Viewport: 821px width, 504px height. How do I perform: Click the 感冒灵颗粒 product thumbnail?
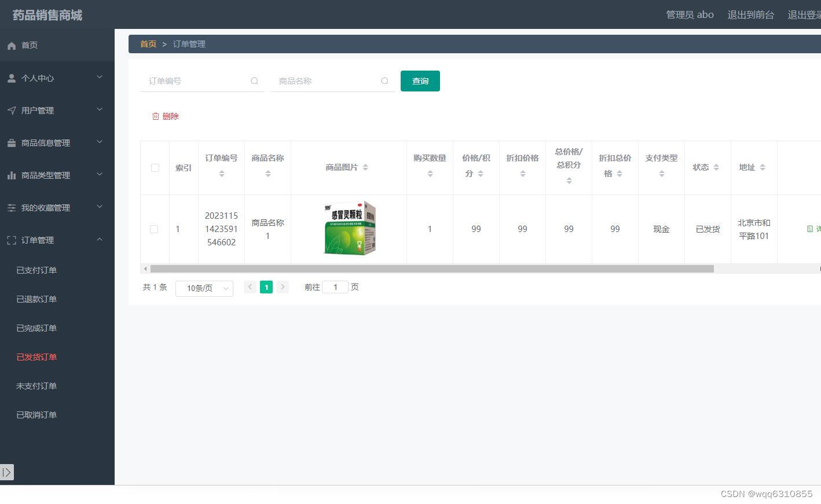(x=349, y=229)
